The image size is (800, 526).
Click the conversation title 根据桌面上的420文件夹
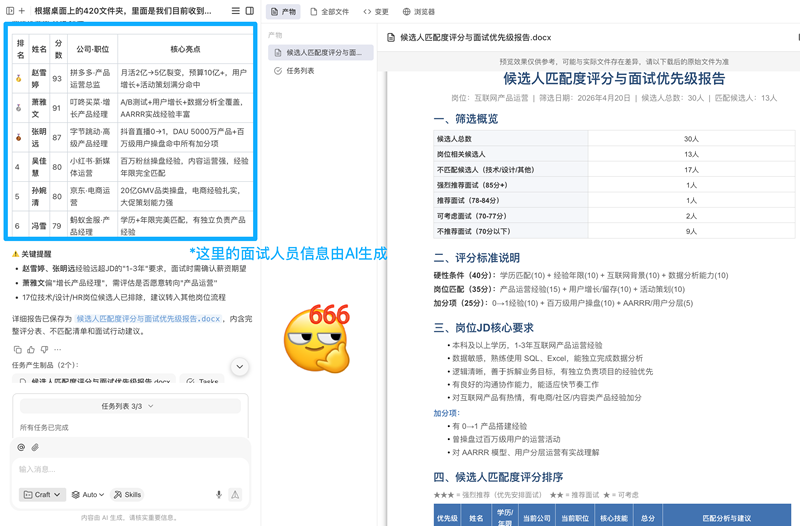[122, 11]
